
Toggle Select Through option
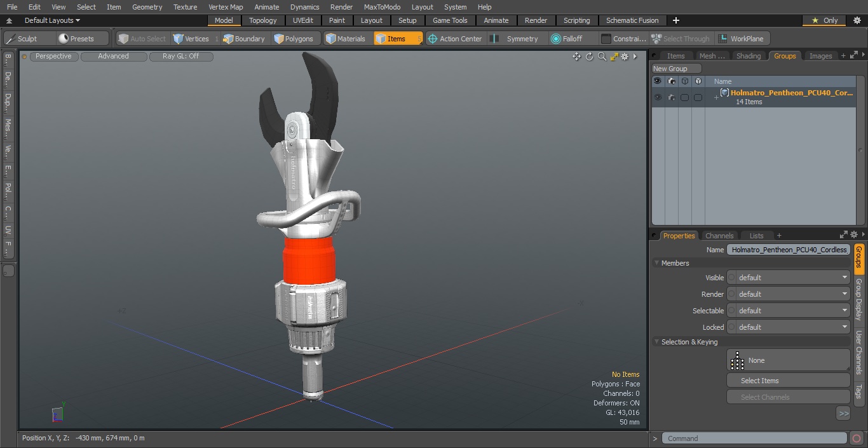tap(681, 39)
